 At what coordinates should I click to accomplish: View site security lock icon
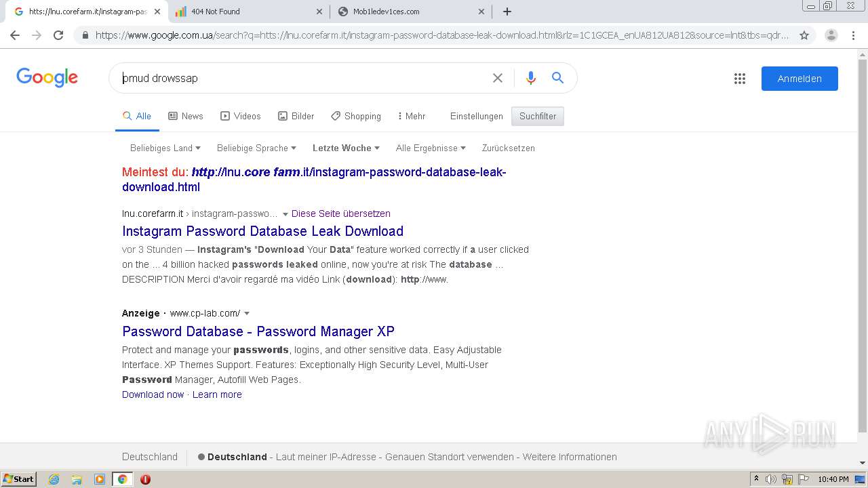(x=85, y=35)
